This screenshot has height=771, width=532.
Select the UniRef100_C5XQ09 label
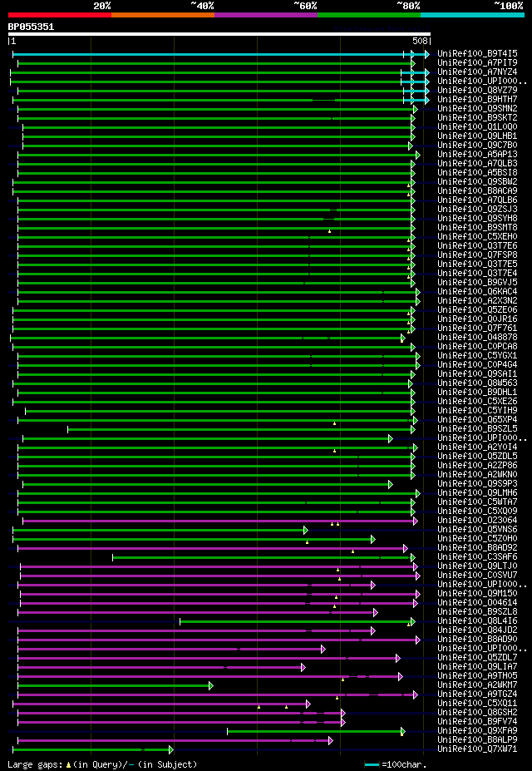click(x=477, y=512)
